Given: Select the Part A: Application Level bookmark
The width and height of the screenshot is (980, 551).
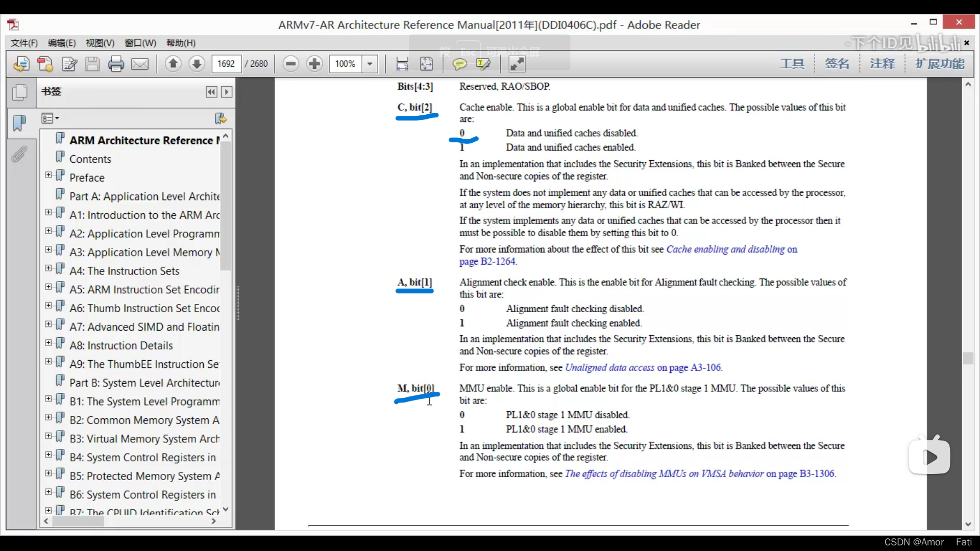Looking at the screenshot, I should [144, 196].
